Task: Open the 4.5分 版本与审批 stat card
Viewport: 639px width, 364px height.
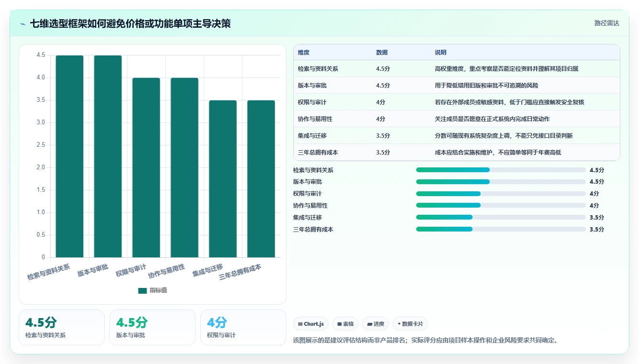Action: click(x=153, y=327)
